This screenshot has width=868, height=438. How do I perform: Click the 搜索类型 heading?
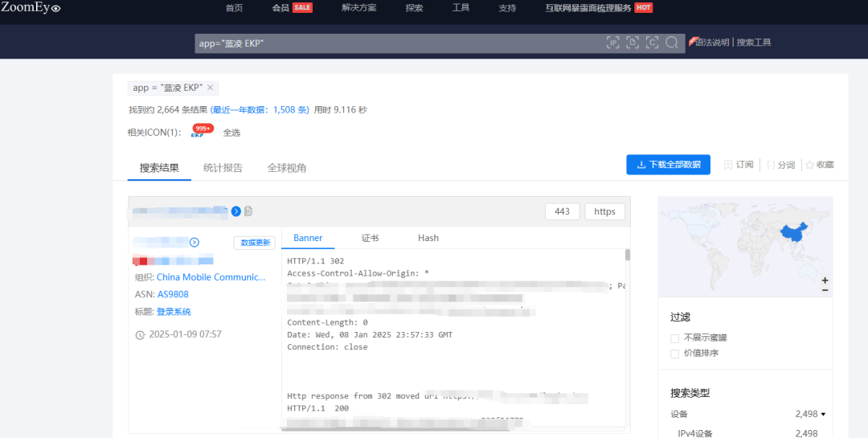coord(690,393)
